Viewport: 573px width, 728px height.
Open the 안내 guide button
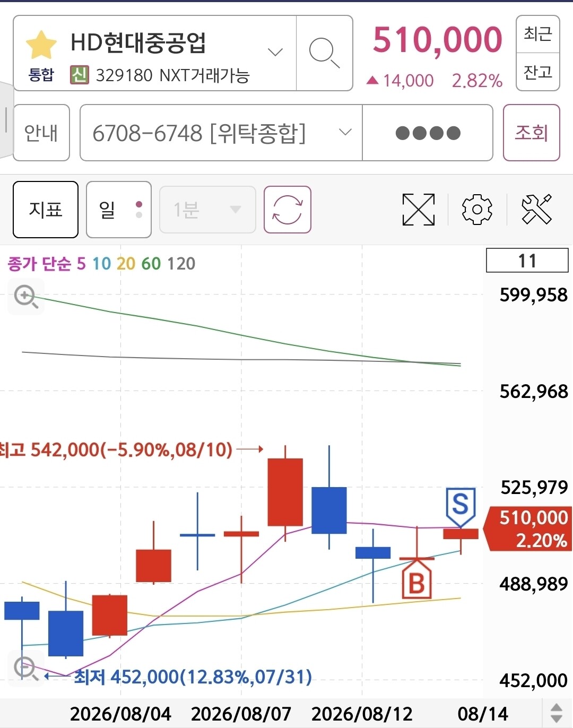[41, 133]
